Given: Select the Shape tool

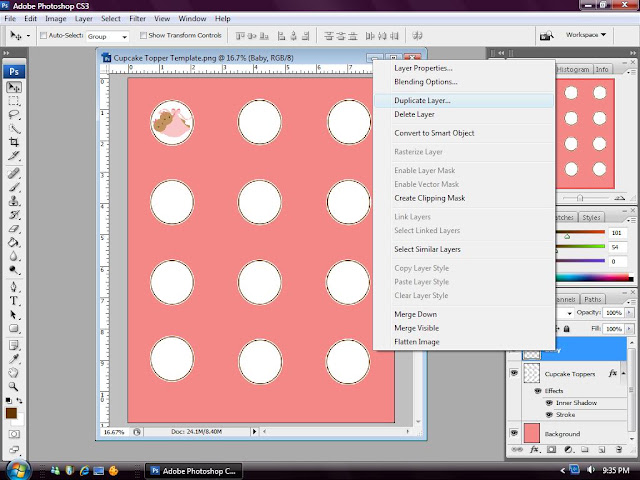Looking at the screenshot, I should (x=14, y=329).
